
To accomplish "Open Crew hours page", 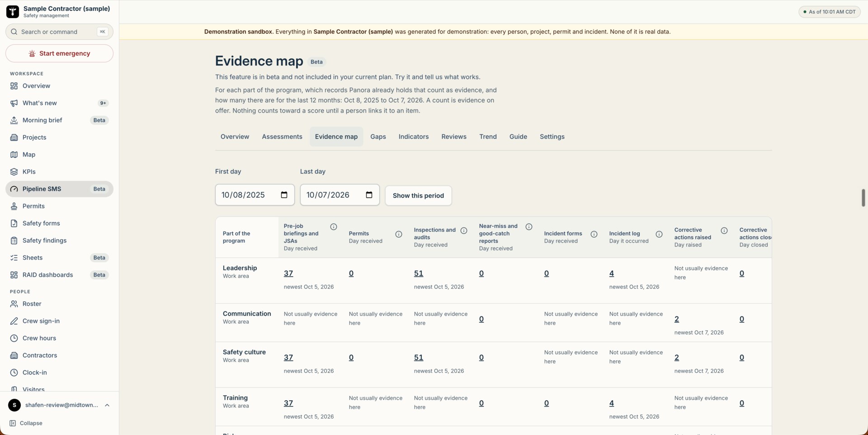I will (x=59, y=338).
